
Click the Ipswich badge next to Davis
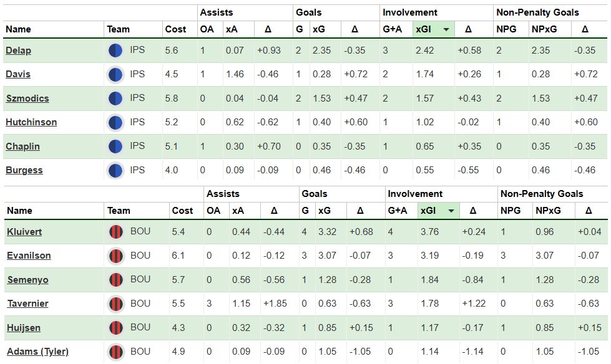[115, 75]
